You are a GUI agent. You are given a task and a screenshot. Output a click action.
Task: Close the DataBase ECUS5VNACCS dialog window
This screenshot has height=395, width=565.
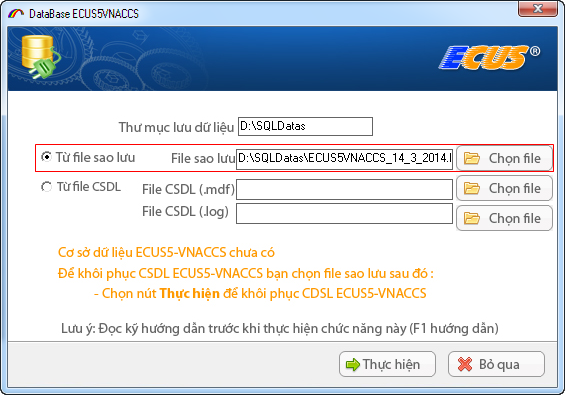538,8
